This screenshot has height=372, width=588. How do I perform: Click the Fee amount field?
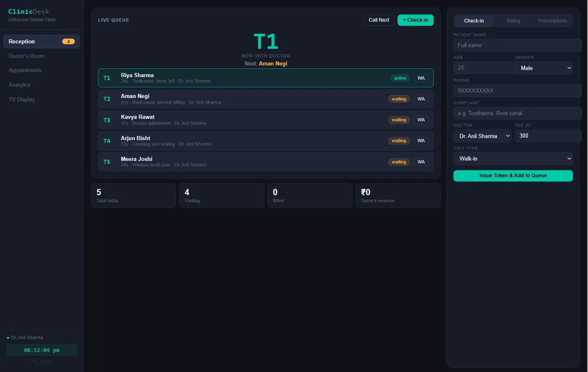548,136
